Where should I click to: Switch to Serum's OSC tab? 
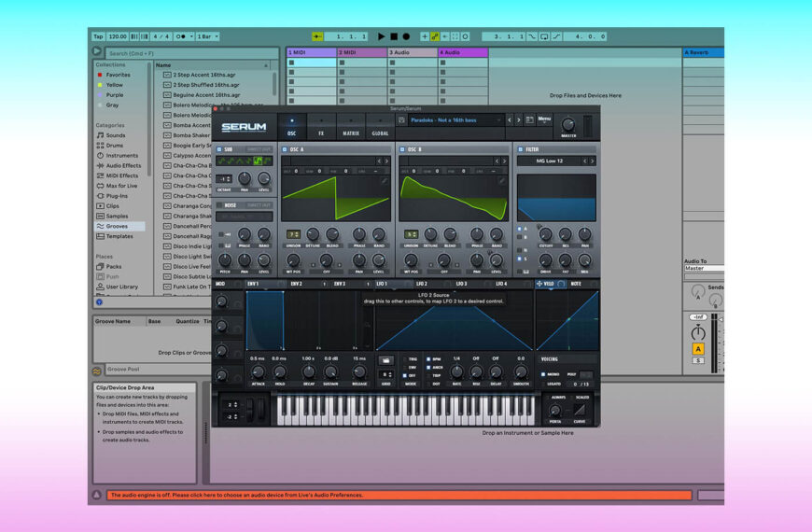tap(291, 127)
